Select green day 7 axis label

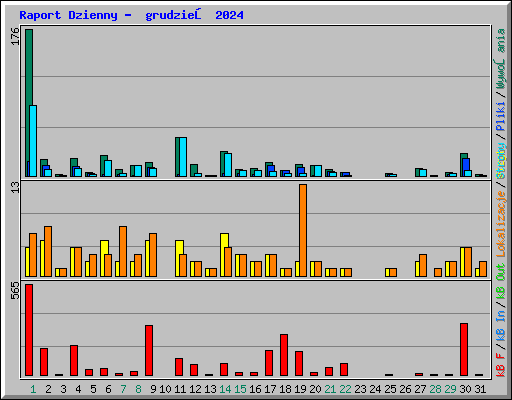click(123, 389)
